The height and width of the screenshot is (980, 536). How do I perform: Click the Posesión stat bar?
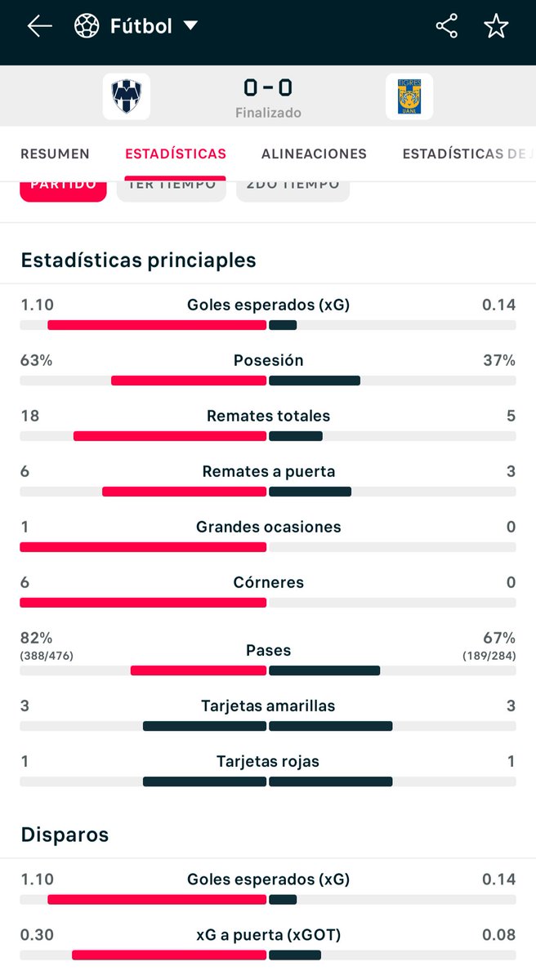click(x=268, y=381)
